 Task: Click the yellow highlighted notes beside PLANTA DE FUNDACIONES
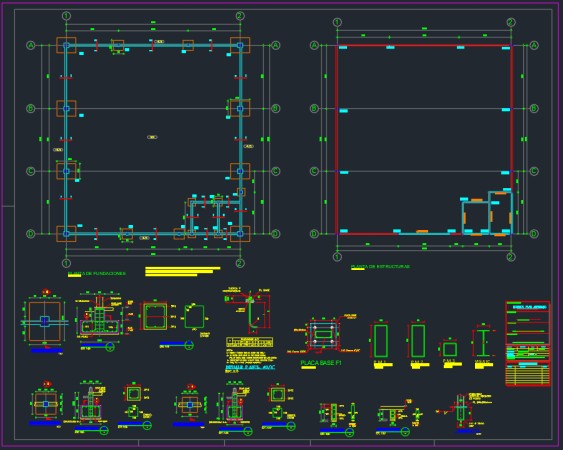point(182,272)
